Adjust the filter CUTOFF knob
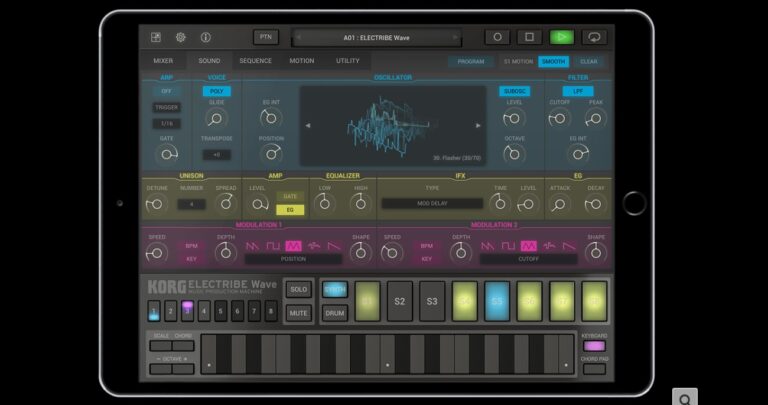 (x=559, y=119)
